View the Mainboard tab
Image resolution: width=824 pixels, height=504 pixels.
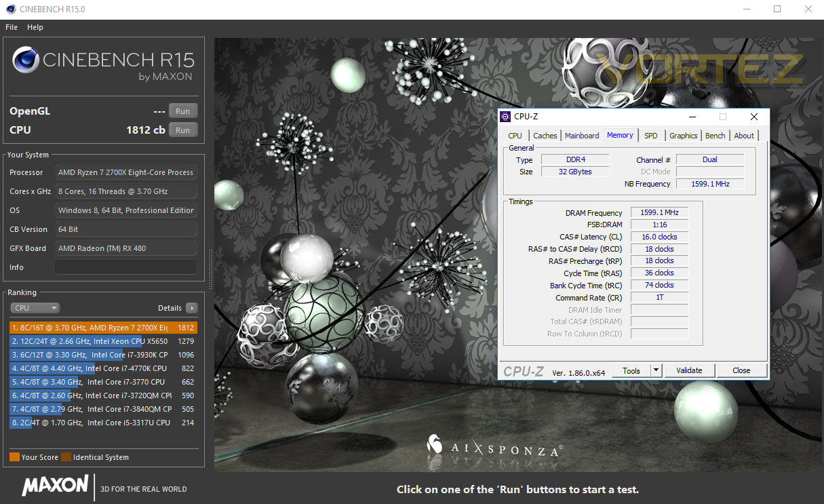(581, 135)
